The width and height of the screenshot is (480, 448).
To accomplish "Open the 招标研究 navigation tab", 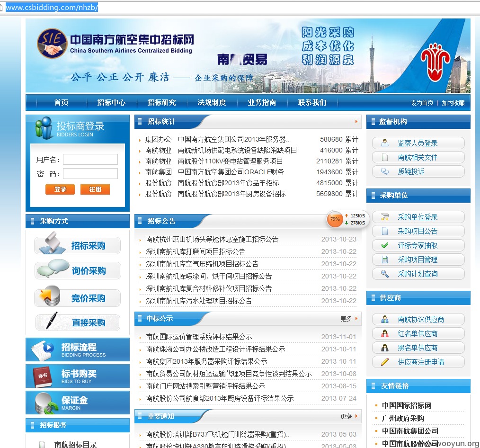I will tap(161, 103).
